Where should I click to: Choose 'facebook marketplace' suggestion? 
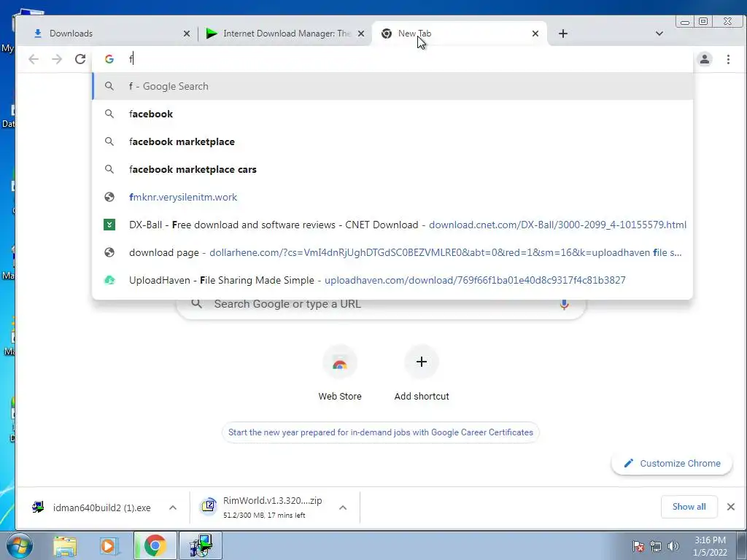(392, 141)
